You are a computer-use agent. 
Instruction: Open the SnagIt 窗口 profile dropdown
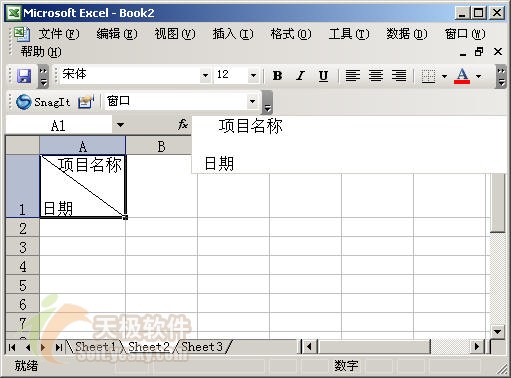(x=252, y=101)
